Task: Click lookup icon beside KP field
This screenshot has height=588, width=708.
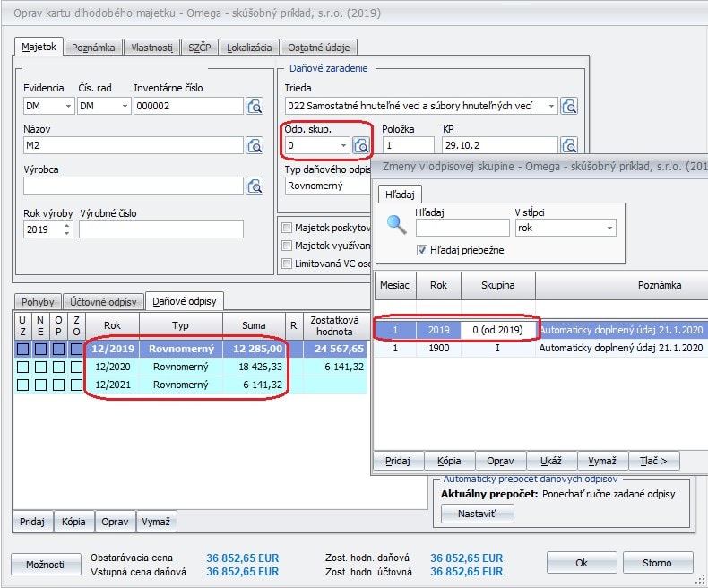Action: pyautogui.click(x=569, y=146)
